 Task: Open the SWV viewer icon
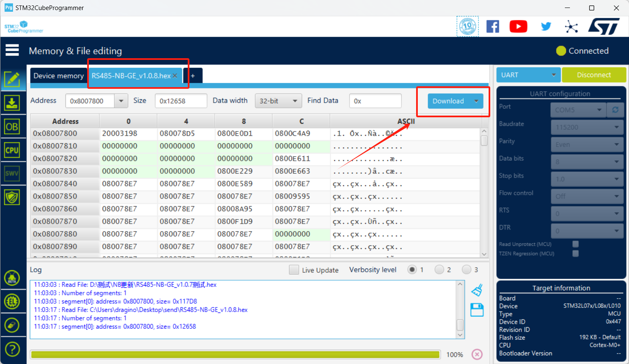click(x=12, y=173)
